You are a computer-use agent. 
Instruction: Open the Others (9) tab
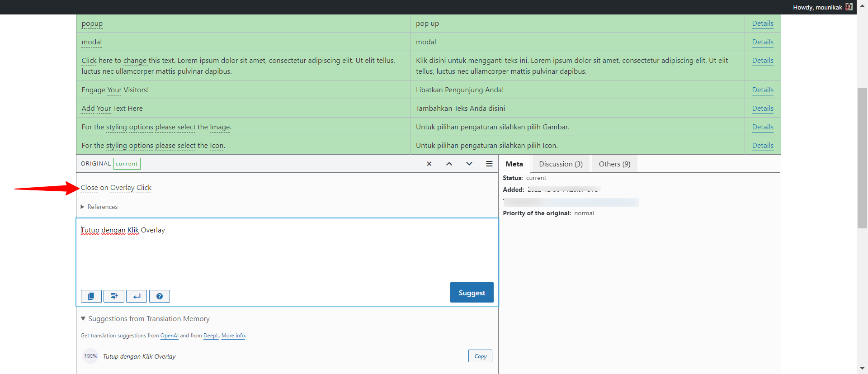click(614, 164)
